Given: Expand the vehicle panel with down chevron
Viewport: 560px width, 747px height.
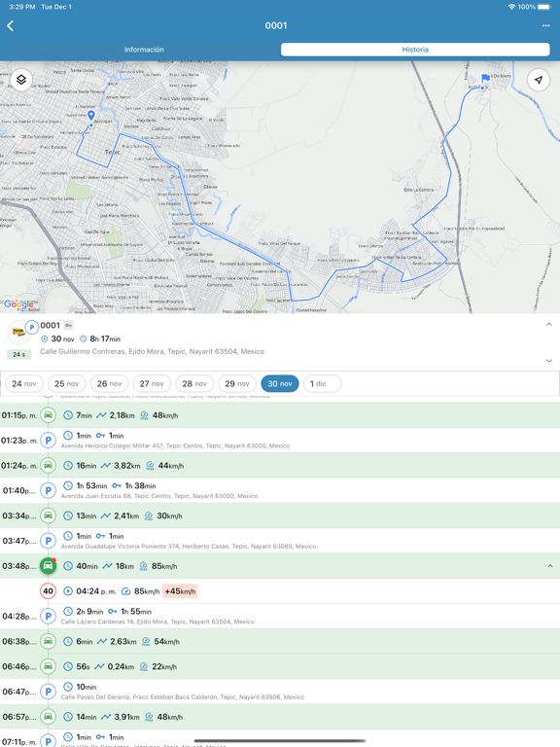Looking at the screenshot, I should (x=549, y=361).
